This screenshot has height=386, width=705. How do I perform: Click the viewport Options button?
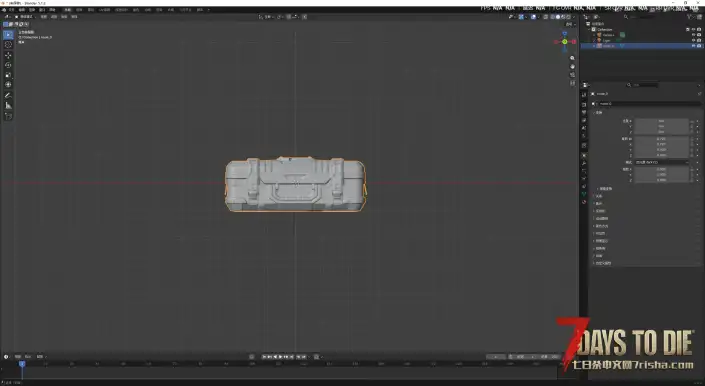coord(570,24)
